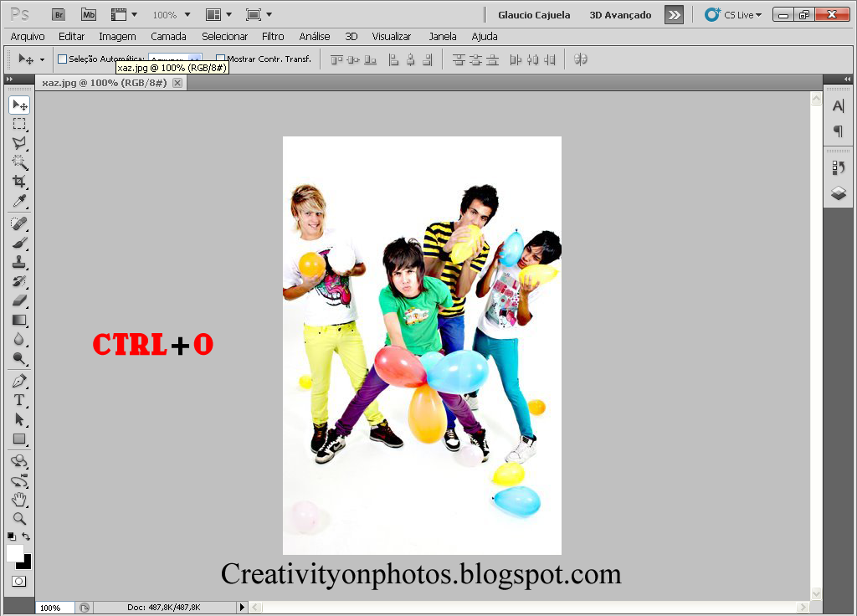Click the horizontal scrollbar right arrow
This screenshot has height=616, width=857.
[803, 607]
